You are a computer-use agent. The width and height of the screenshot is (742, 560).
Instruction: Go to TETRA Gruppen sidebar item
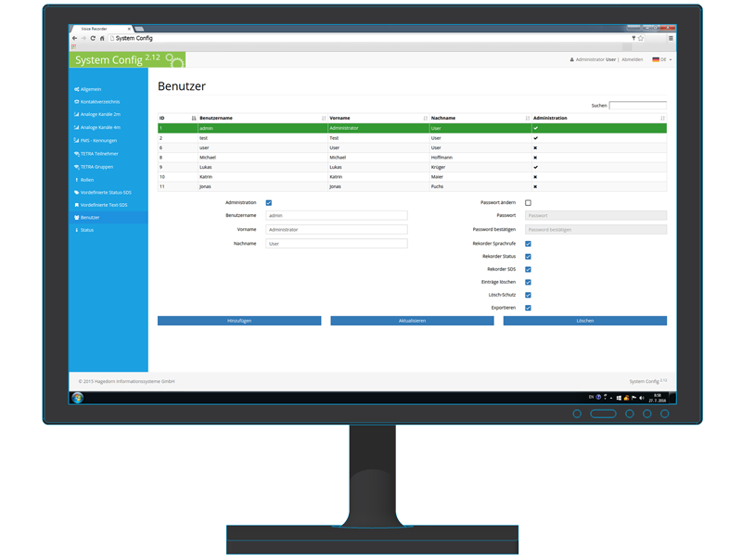coord(96,167)
